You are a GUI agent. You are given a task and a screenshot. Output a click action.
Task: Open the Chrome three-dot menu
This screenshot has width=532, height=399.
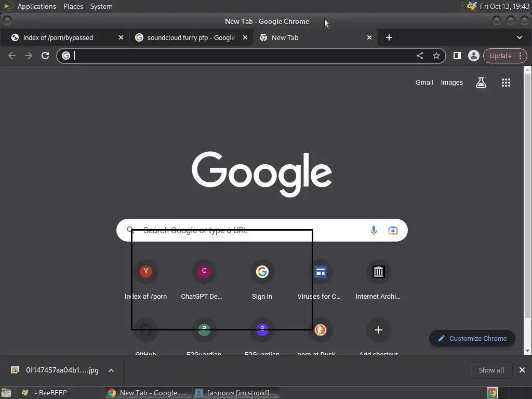pyautogui.click(x=521, y=56)
